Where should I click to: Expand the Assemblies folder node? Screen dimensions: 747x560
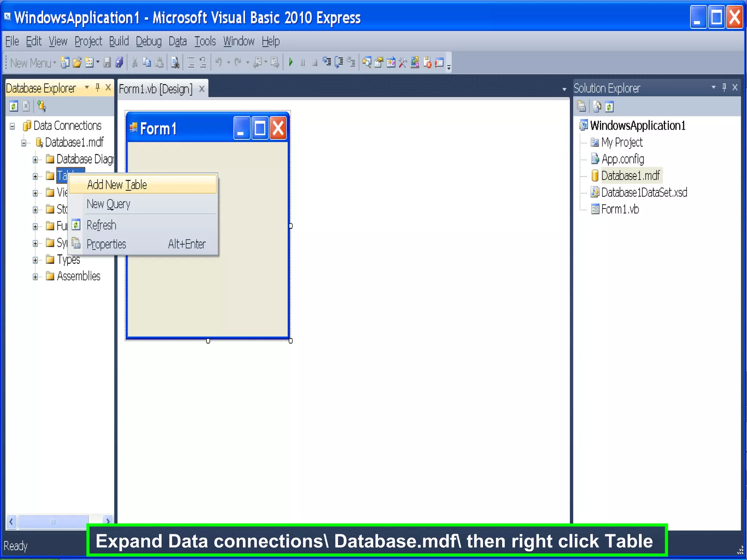pos(35,277)
